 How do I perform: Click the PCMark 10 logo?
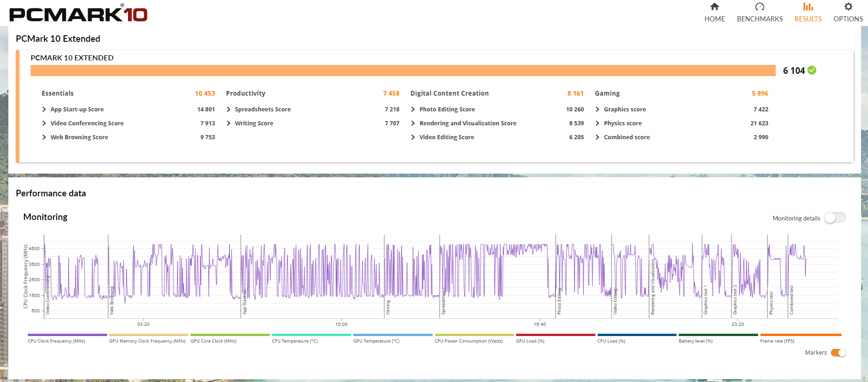click(78, 14)
